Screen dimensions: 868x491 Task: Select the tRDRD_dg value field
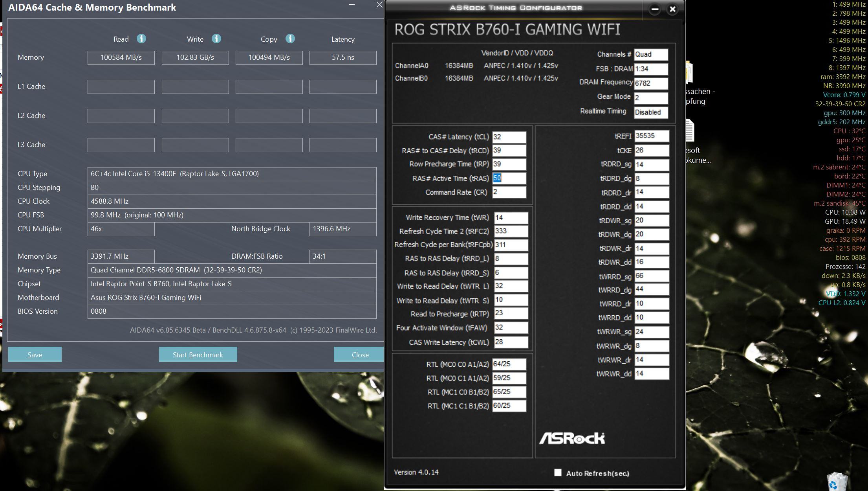click(x=652, y=179)
